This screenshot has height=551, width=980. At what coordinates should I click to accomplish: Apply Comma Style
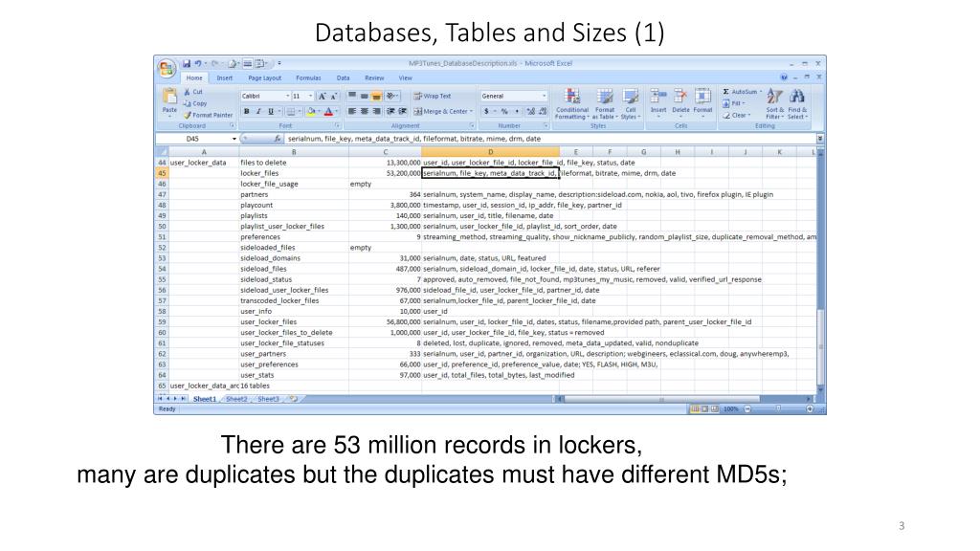pyautogui.click(x=517, y=111)
